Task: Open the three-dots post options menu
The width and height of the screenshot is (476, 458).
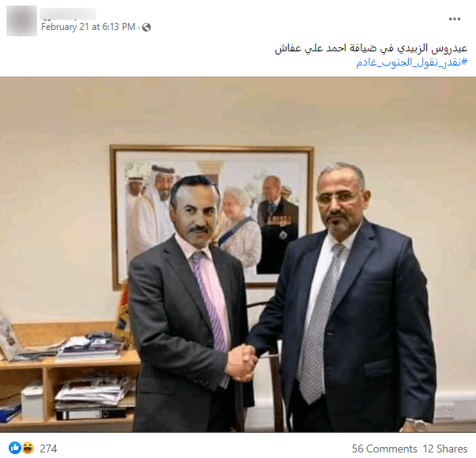Action: [454, 19]
